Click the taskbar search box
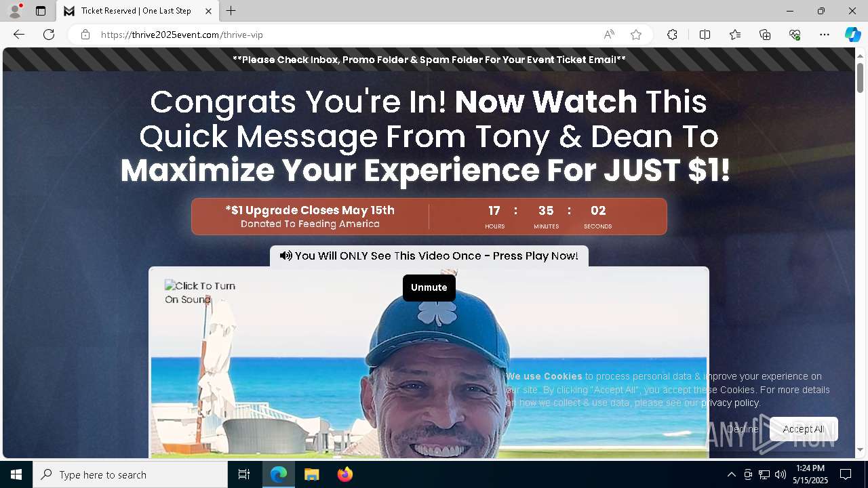Screen dimensions: 868x488 coord(130,474)
